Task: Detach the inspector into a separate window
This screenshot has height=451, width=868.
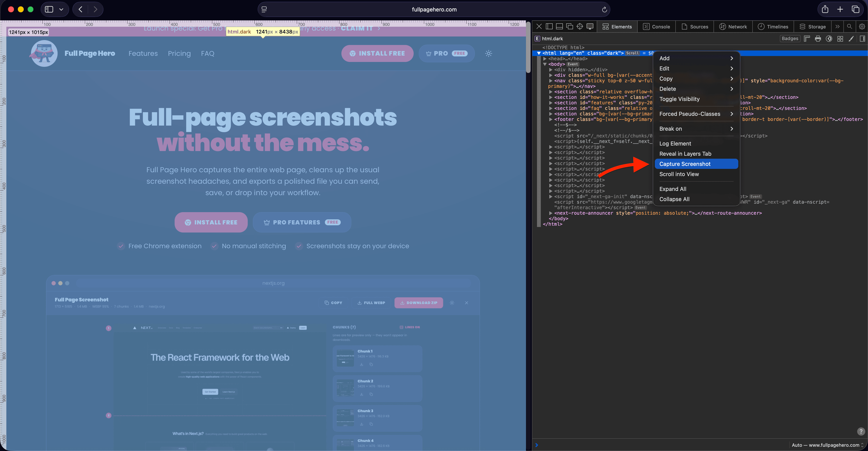Action: (x=569, y=26)
